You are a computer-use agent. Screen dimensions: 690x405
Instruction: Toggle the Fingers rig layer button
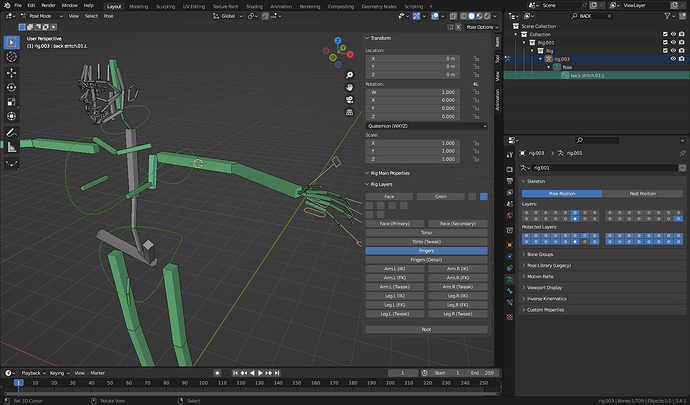(426, 250)
